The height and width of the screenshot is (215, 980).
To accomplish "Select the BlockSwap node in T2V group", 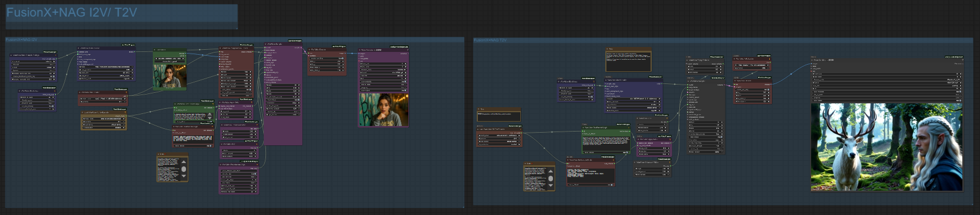I will (x=576, y=91).
